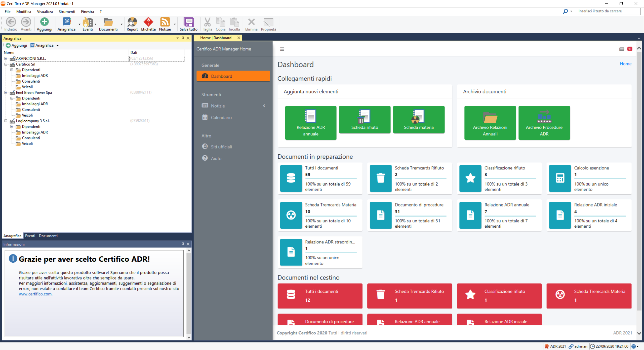Click the hamburger menu icon in the dashboard
Image resolution: width=644 pixels, height=350 pixels.
click(282, 49)
